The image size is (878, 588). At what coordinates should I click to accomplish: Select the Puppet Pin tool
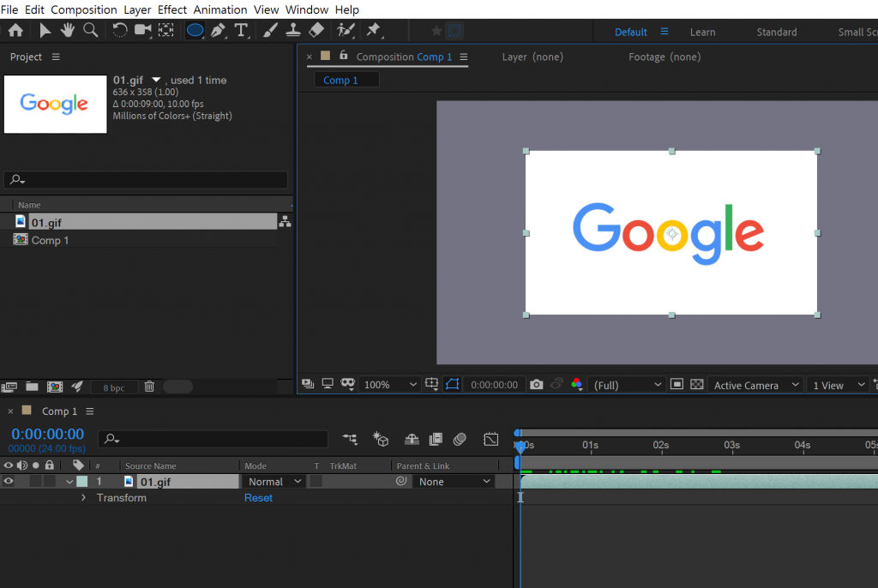tap(373, 31)
